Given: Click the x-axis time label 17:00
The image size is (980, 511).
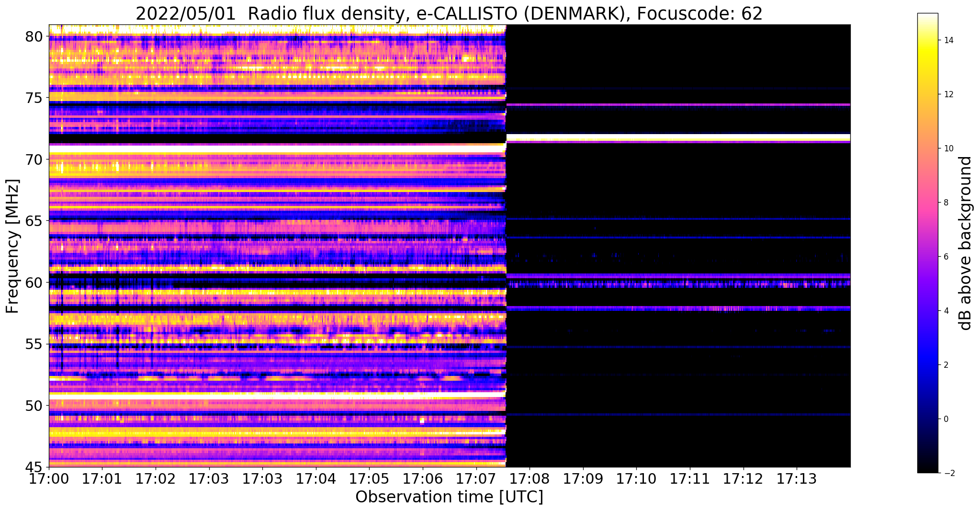Looking at the screenshot, I should [49, 478].
